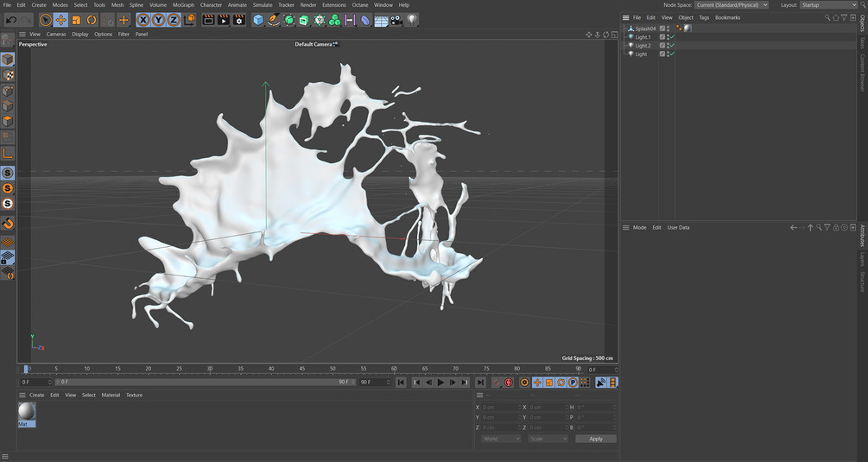
Task: Click the Undo arrow icon
Action: click(11, 20)
